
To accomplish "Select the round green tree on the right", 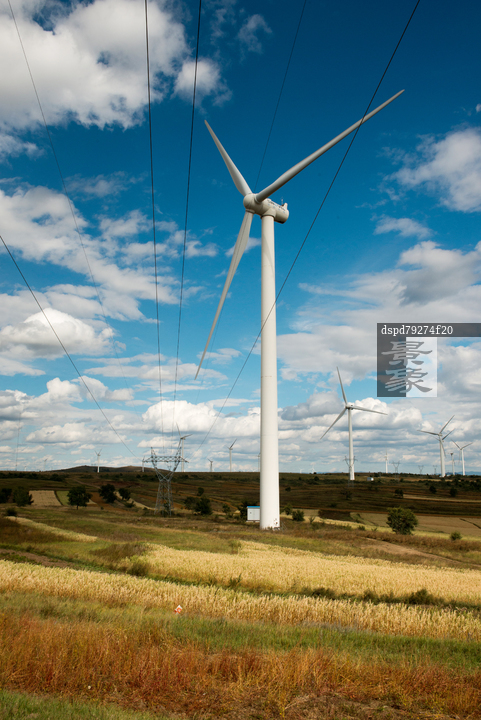I will pos(402,520).
